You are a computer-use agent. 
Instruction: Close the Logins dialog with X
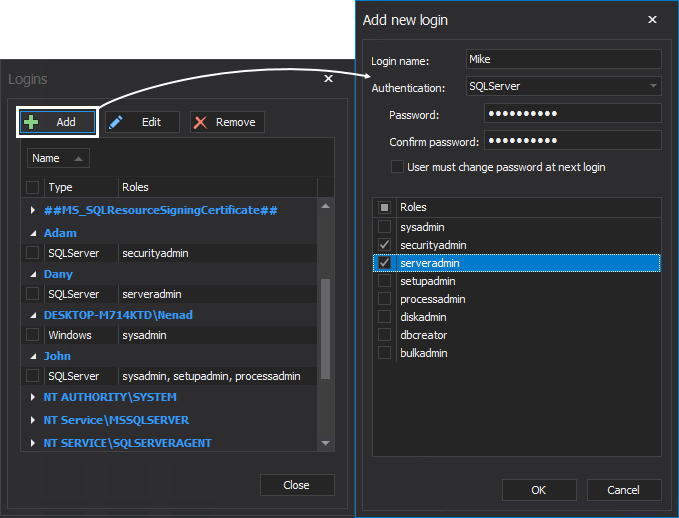[328, 78]
